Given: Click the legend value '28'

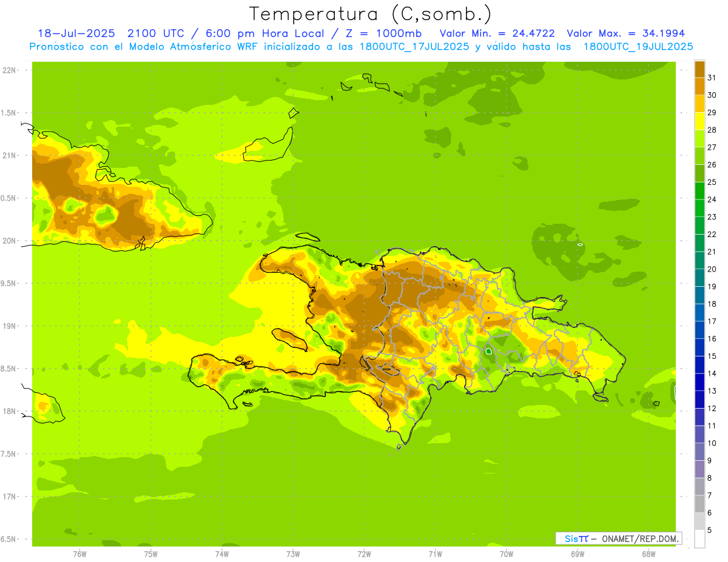Looking at the screenshot, I should [712, 130].
